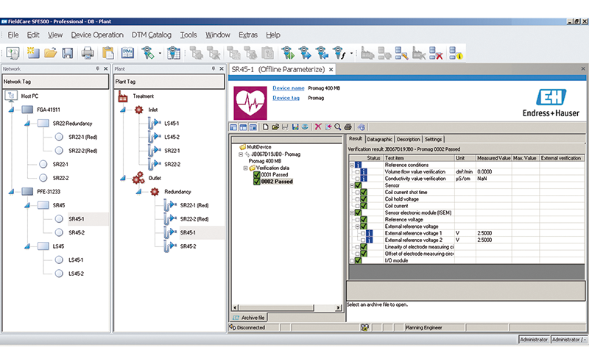Collapse the LS45 network node

point(27,246)
